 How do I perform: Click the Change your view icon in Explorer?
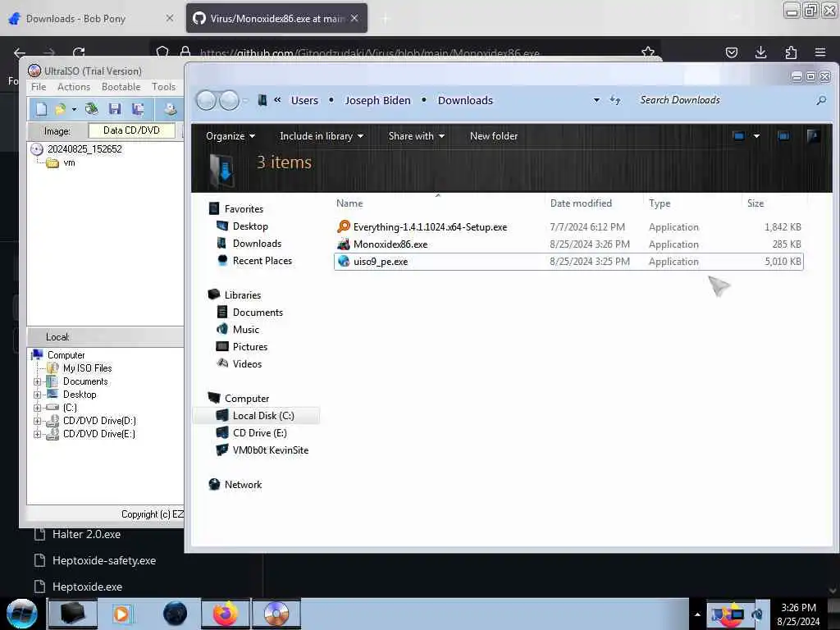[739, 136]
